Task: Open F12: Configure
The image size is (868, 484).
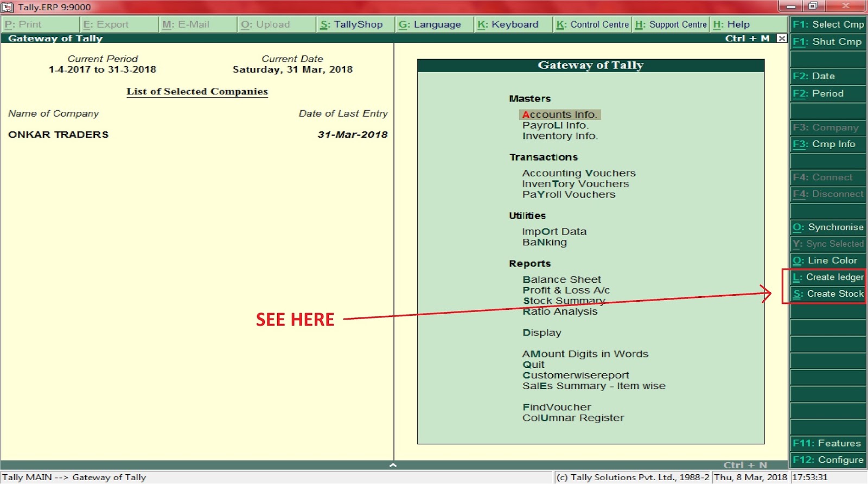Action: 828,460
